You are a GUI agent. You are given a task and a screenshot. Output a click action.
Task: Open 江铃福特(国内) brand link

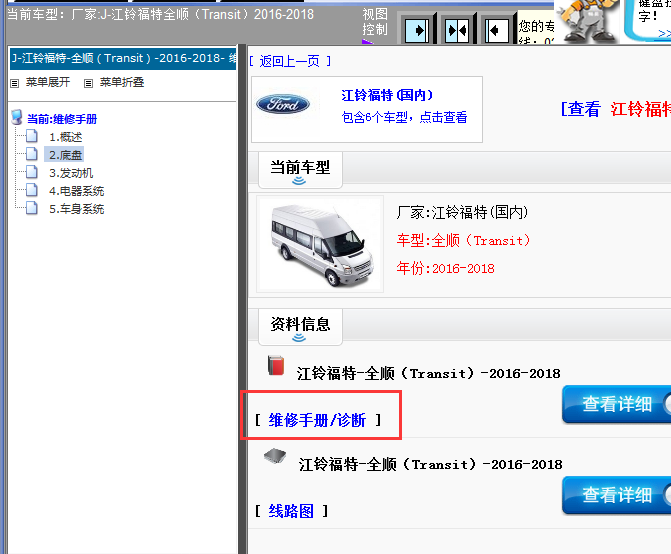point(387,95)
